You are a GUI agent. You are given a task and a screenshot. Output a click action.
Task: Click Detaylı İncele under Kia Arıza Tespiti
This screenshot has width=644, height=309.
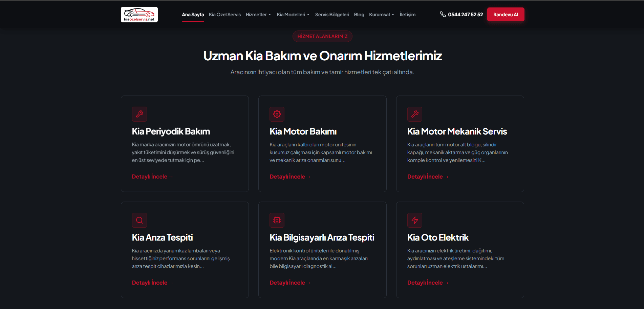[152, 283]
